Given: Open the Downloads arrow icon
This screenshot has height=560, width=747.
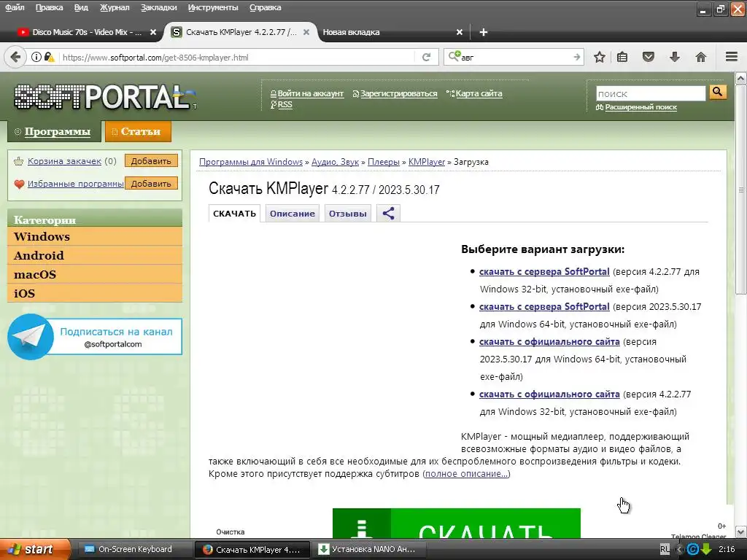Looking at the screenshot, I should pos(675,57).
